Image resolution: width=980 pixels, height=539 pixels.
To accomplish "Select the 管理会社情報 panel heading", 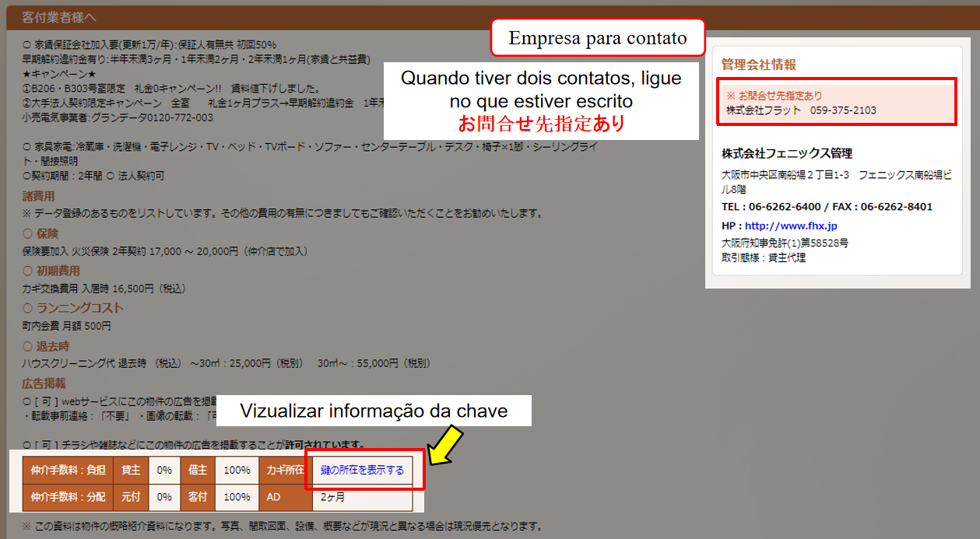I will (758, 65).
